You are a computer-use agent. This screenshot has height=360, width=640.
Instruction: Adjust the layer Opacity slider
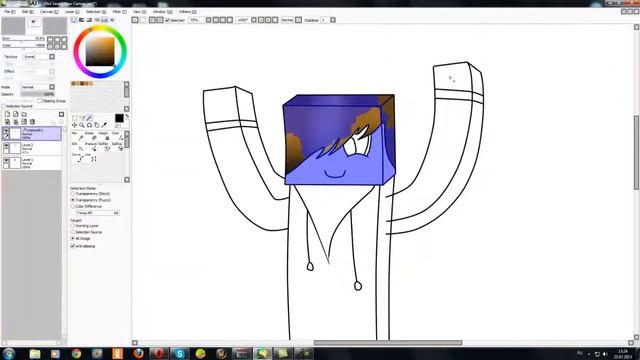[x=37, y=94]
